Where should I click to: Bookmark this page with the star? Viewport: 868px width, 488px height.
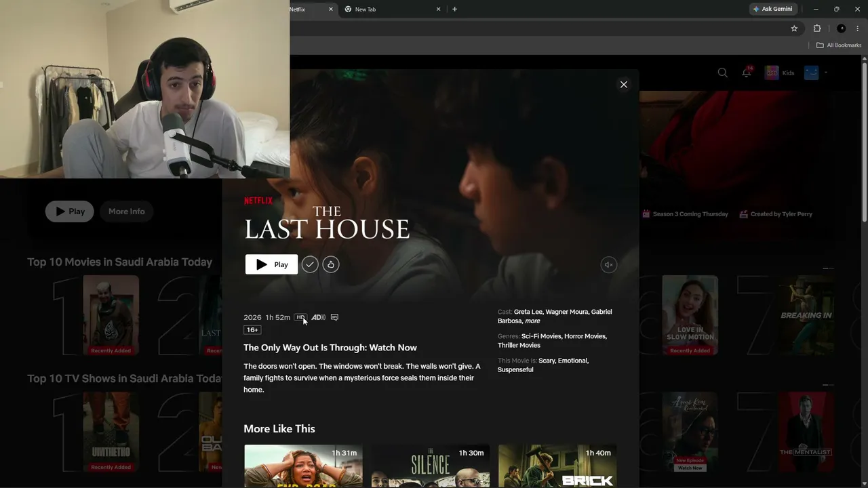coord(794,28)
